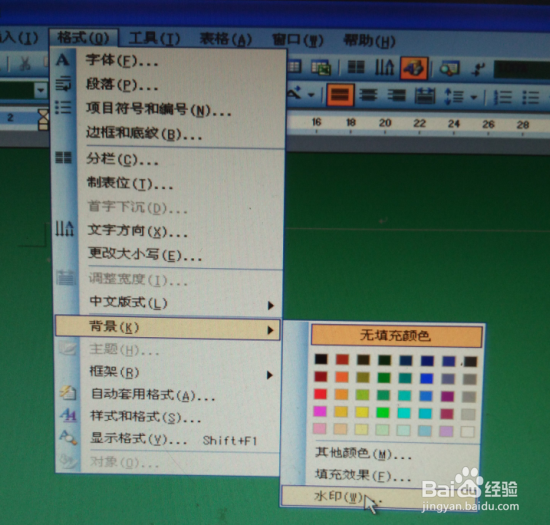Click the font A icon in menu
The width and height of the screenshot is (550, 525).
(63, 60)
